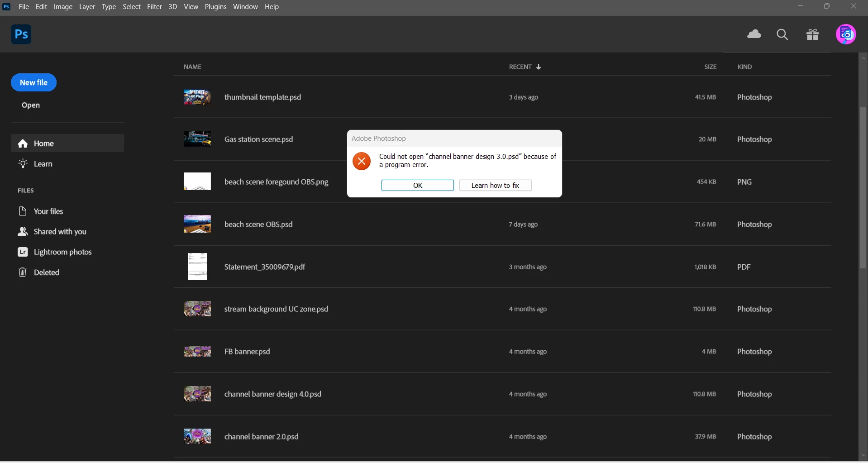Image resolution: width=868 pixels, height=463 pixels.
Task: Open the Edit menu
Action: point(41,7)
